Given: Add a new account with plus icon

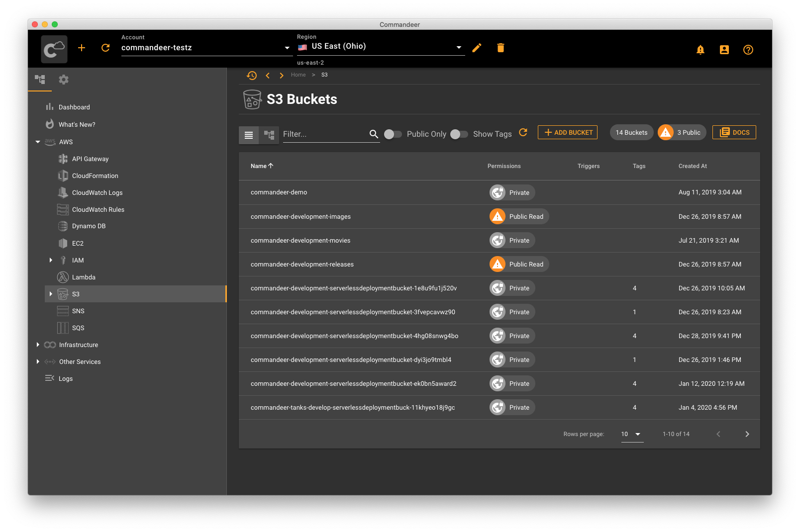Looking at the screenshot, I should (82, 48).
